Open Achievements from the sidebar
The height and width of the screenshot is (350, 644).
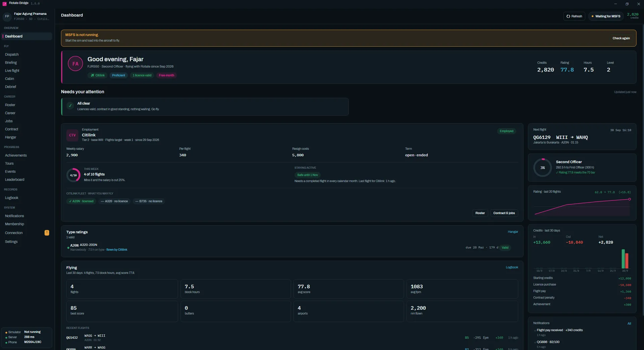tap(27, 155)
